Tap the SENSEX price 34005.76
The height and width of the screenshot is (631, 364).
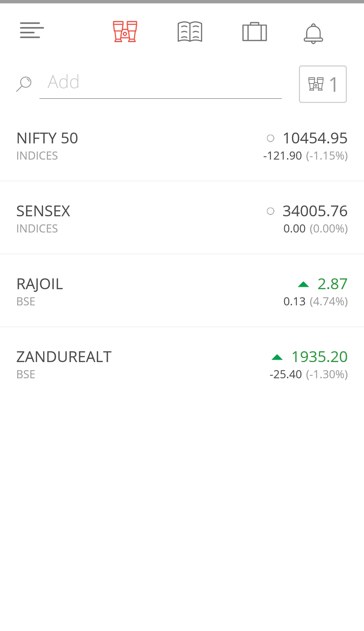[315, 211]
